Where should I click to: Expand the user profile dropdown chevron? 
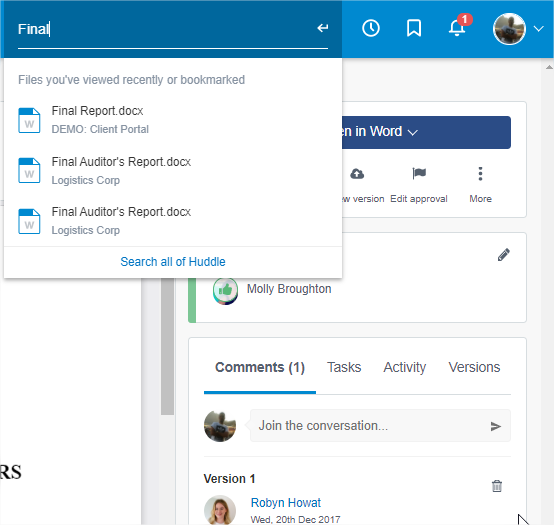[538, 29]
